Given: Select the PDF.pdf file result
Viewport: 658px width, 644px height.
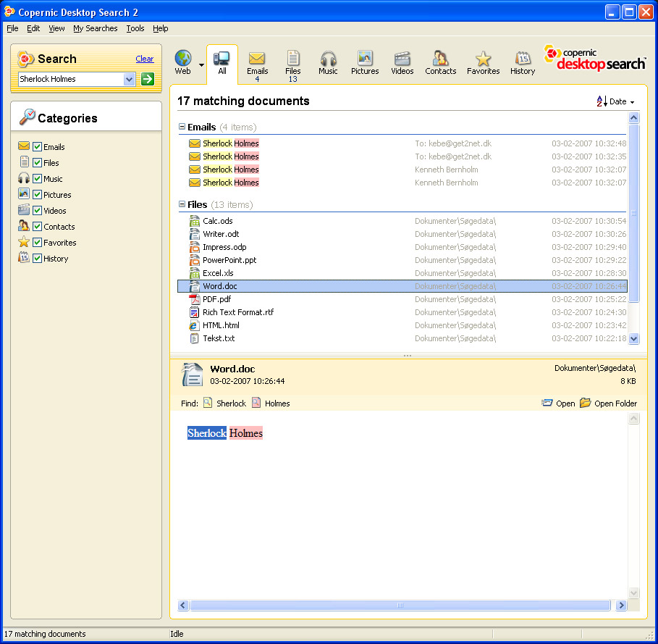Looking at the screenshot, I should tap(216, 299).
